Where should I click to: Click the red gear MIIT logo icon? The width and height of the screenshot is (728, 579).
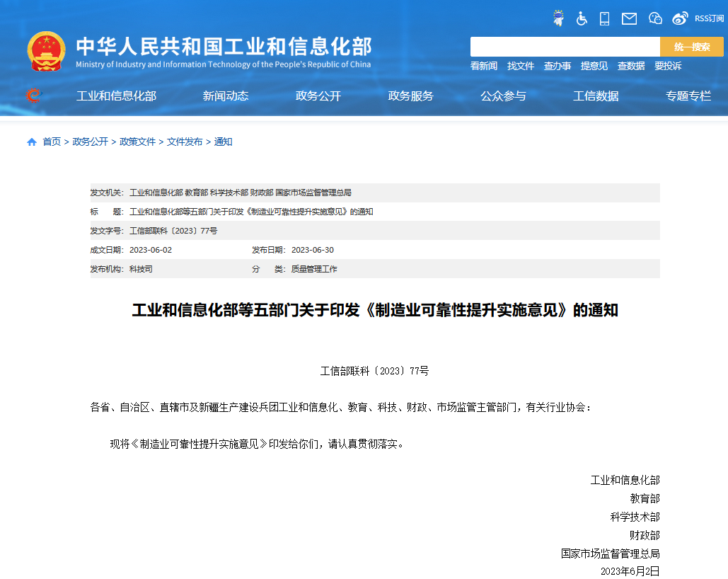pyautogui.click(x=33, y=96)
